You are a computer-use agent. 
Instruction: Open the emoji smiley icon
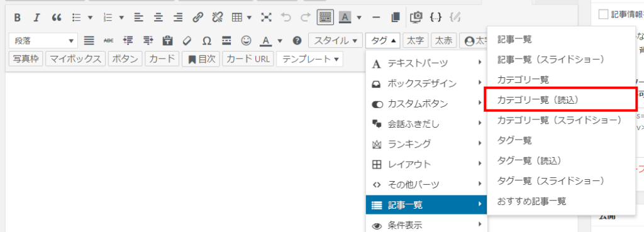(x=246, y=40)
